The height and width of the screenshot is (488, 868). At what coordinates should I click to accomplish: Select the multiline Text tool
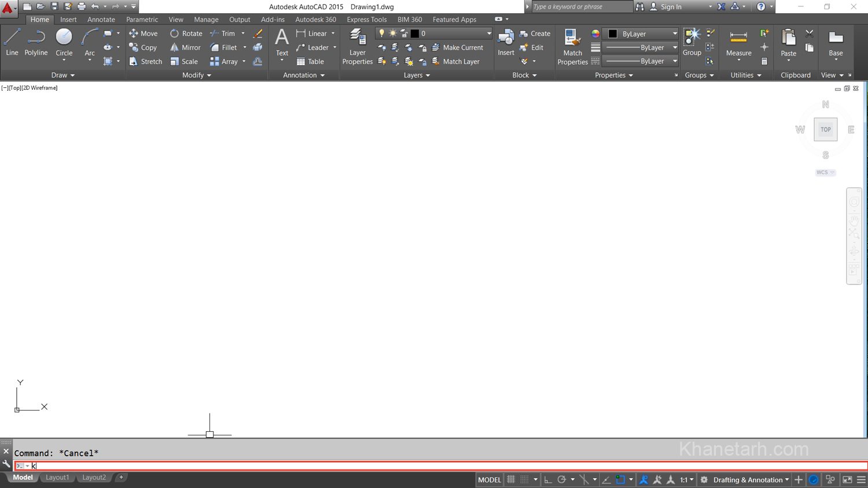(x=282, y=43)
